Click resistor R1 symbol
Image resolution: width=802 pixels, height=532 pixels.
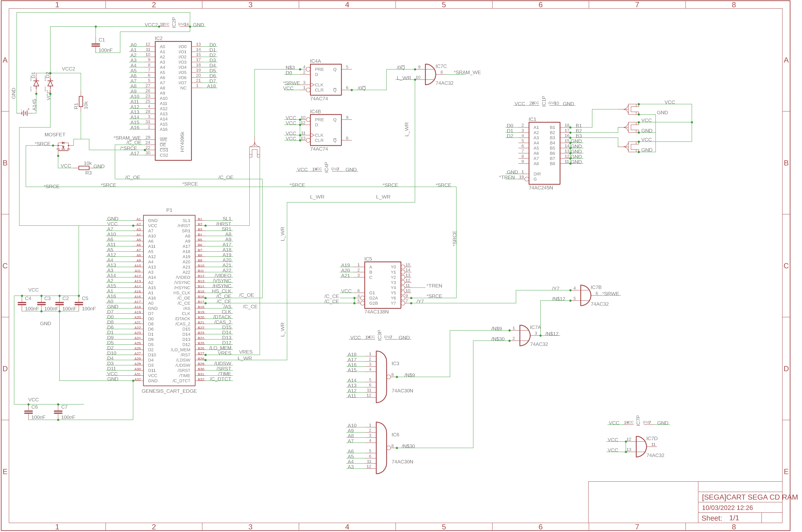click(81, 102)
